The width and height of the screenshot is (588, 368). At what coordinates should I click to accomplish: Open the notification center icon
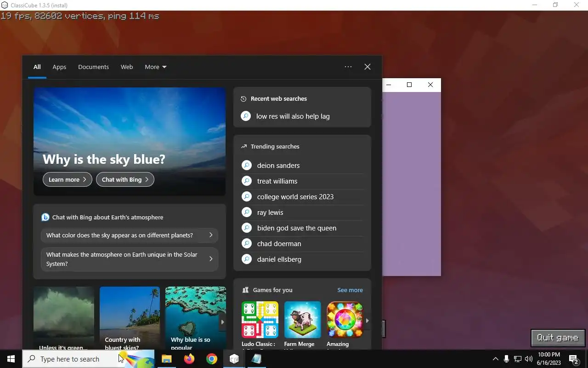[x=574, y=359]
